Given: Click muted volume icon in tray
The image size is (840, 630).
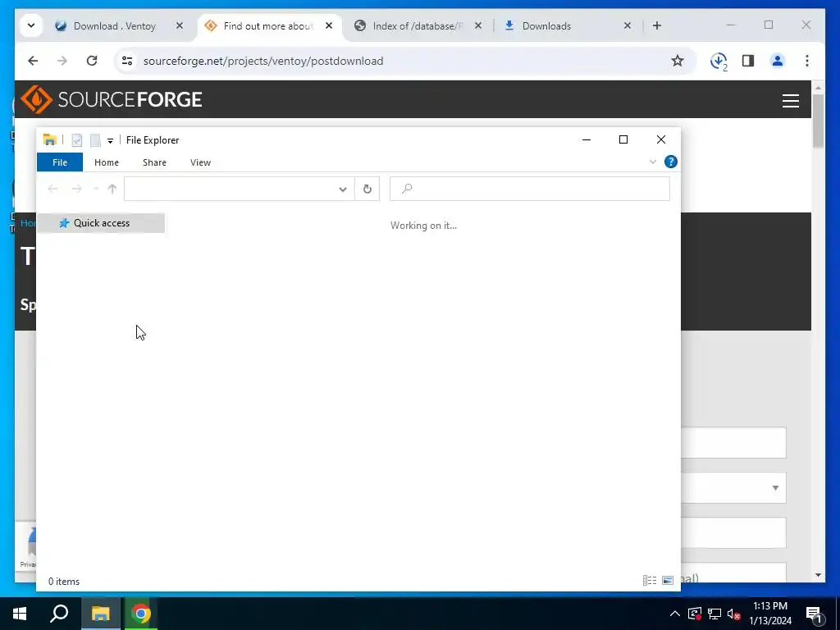Looking at the screenshot, I should click(733, 614).
